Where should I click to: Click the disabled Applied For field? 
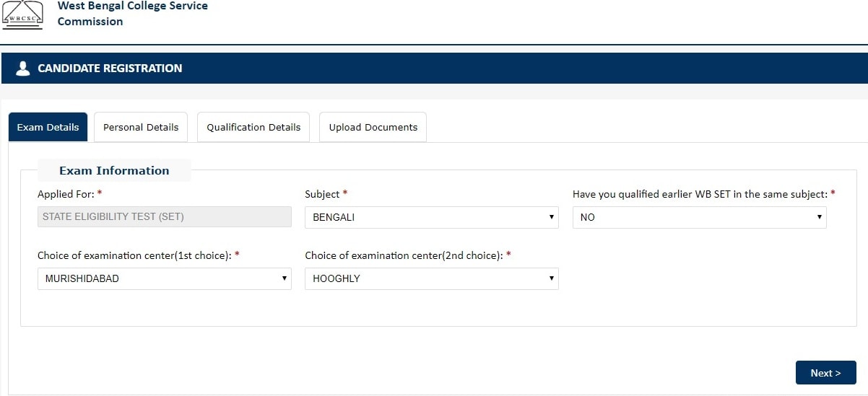pyautogui.click(x=164, y=217)
